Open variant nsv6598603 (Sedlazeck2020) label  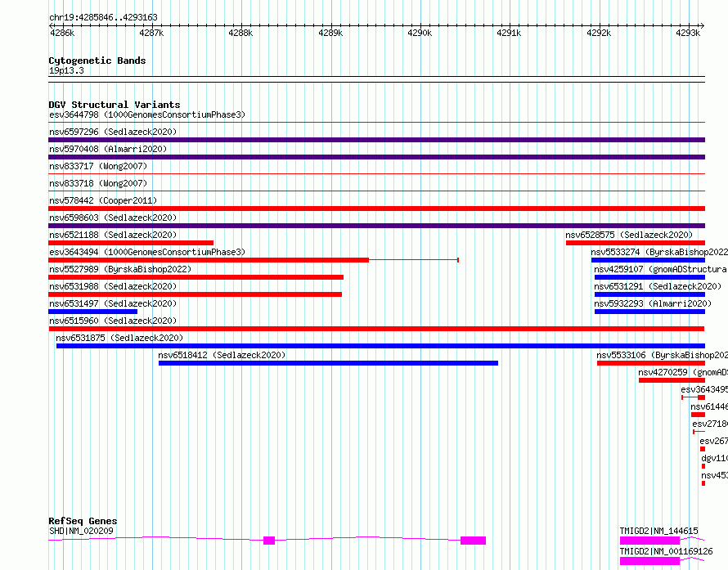click(x=113, y=218)
